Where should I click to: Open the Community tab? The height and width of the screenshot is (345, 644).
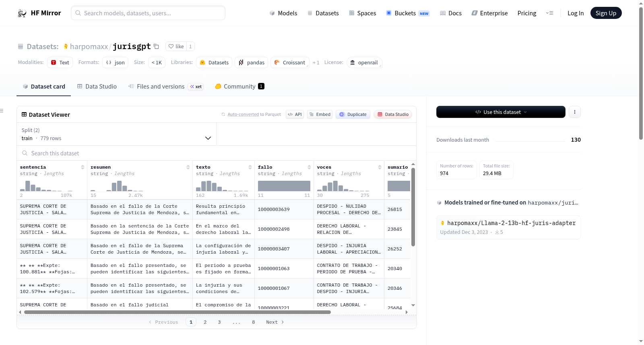[239, 86]
